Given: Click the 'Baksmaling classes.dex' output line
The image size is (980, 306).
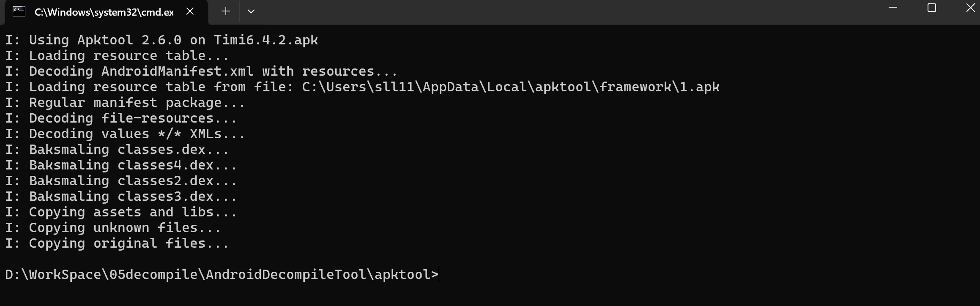Looking at the screenshot, I should click(x=117, y=150).
